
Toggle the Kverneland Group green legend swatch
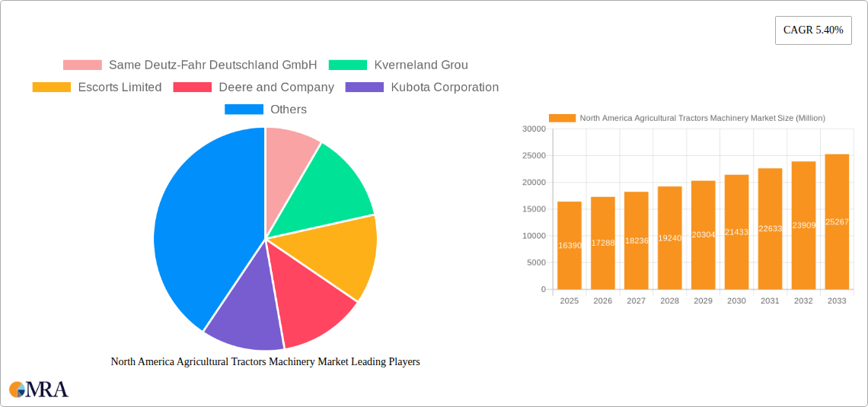348,65
